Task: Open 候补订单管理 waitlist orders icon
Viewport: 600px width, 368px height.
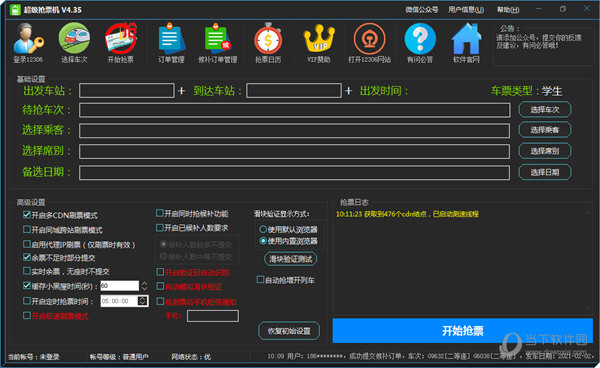Action: pyautogui.click(x=217, y=42)
